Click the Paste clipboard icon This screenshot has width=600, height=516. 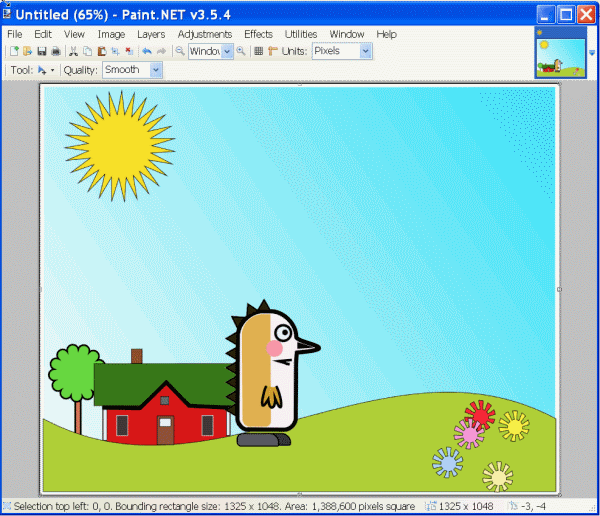pos(101,51)
